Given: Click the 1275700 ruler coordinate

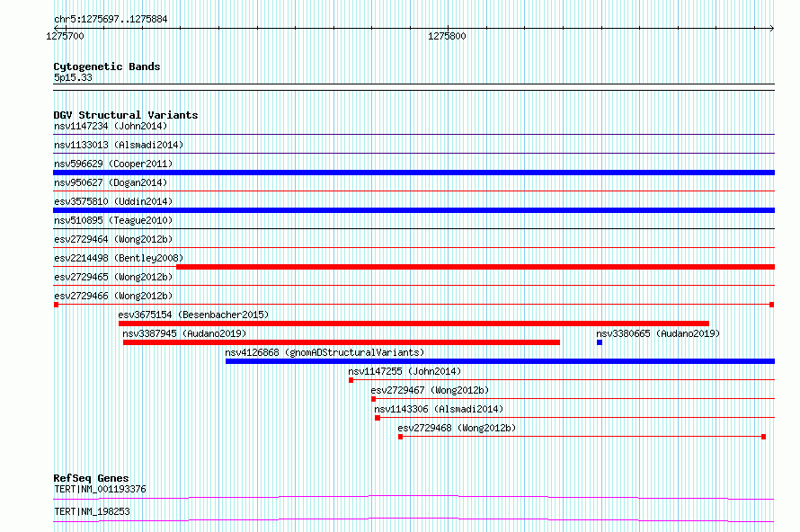Looking at the screenshot, I should click(65, 36).
